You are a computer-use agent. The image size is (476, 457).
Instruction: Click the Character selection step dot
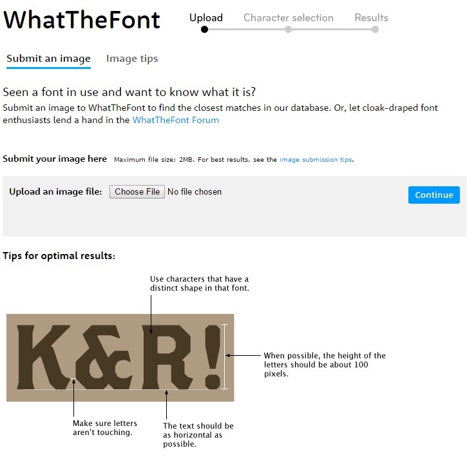(x=288, y=30)
